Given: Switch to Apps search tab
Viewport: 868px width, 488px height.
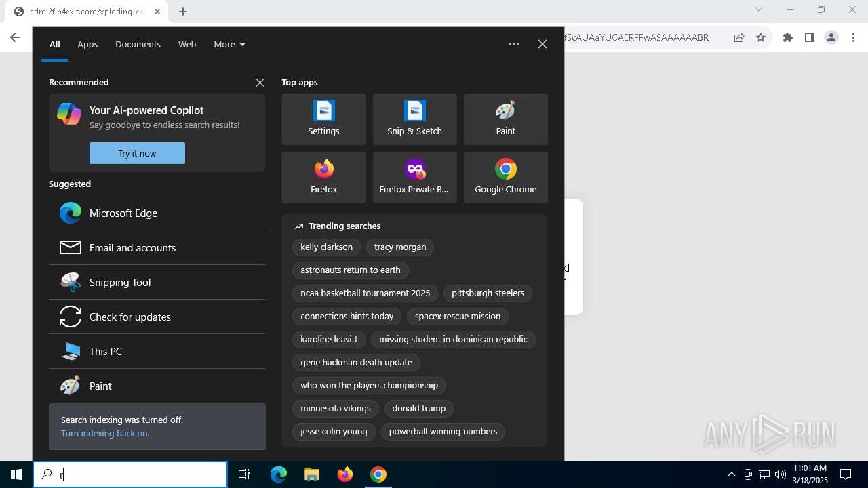Looking at the screenshot, I should point(87,44).
